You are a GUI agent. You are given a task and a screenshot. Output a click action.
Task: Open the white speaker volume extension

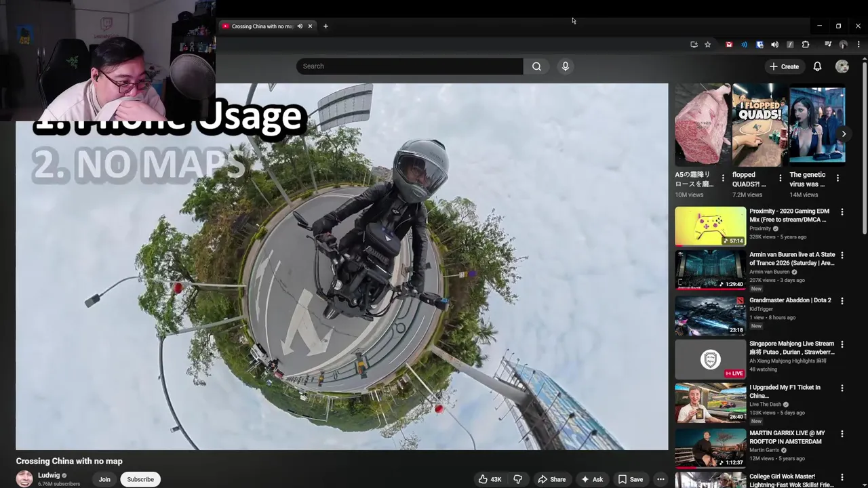coord(774,45)
